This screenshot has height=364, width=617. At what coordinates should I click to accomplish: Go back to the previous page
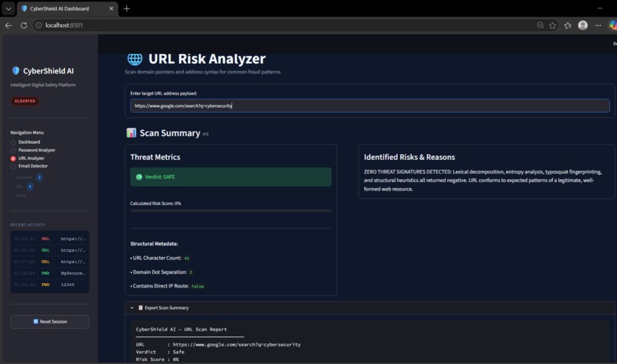8,25
